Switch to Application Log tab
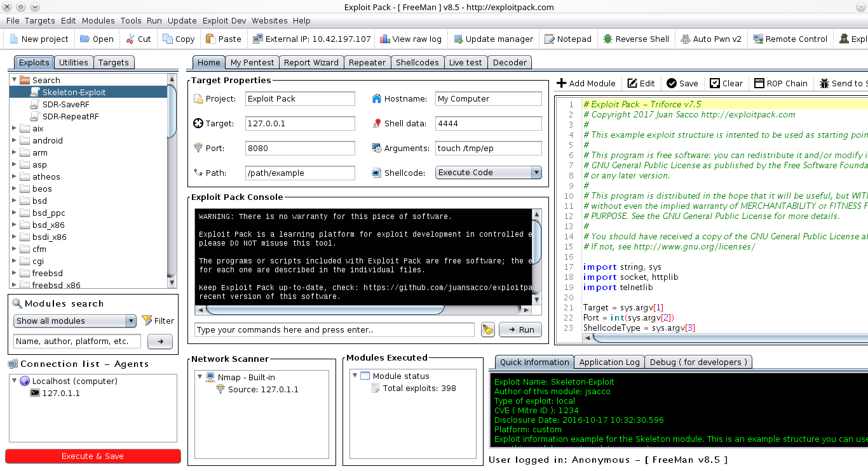Viewport: 868px width, 471px height. coord(609,362)
